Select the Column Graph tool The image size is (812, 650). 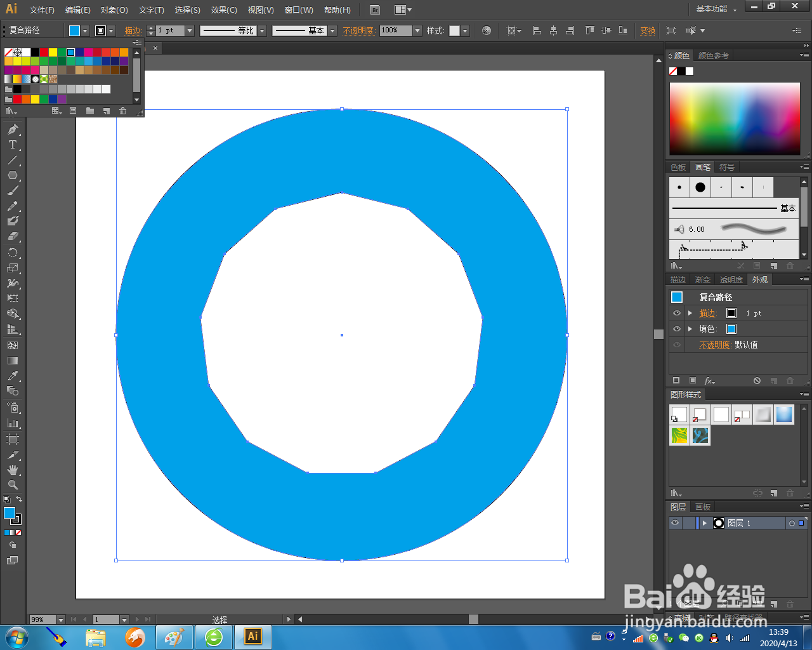click(x=13, y=423)
